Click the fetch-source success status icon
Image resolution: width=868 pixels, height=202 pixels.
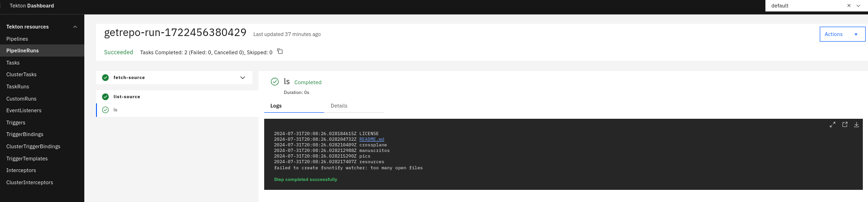coord(105,78)
